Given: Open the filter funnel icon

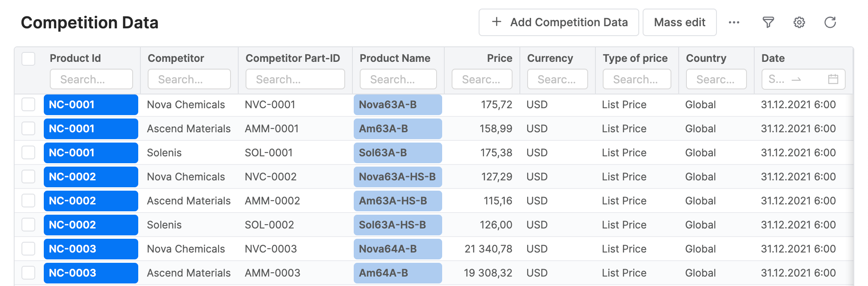Looking at the screenshot, I should [768, 22].
